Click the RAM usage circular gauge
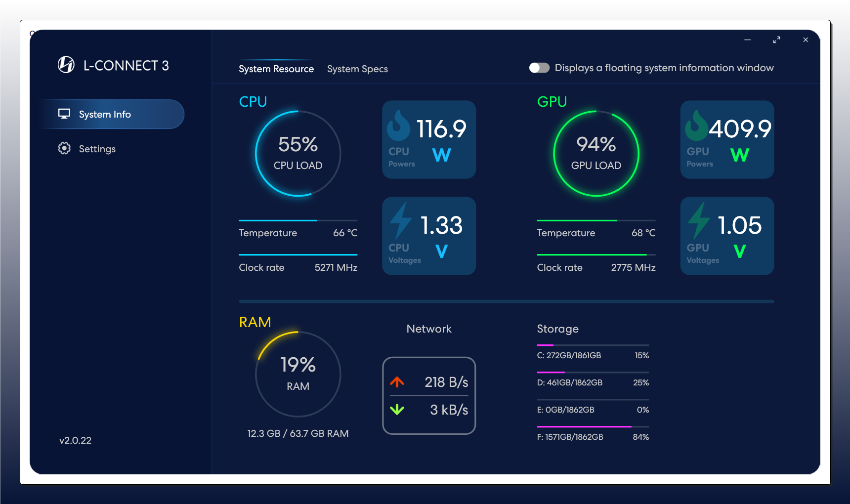This screenshot has height=504, width=850. [x=298, y=374]
